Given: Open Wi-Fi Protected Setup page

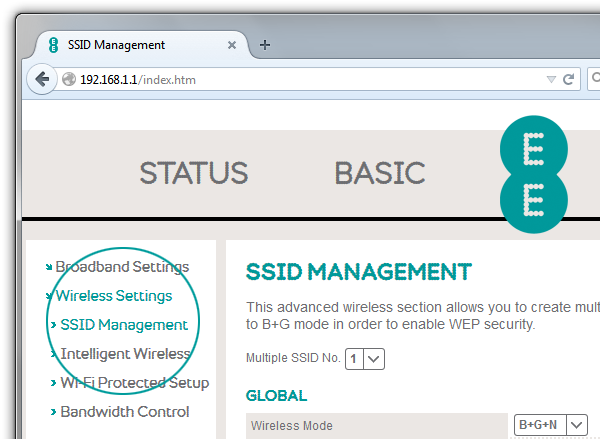Looking at the screenshot, I should [135, 383].
